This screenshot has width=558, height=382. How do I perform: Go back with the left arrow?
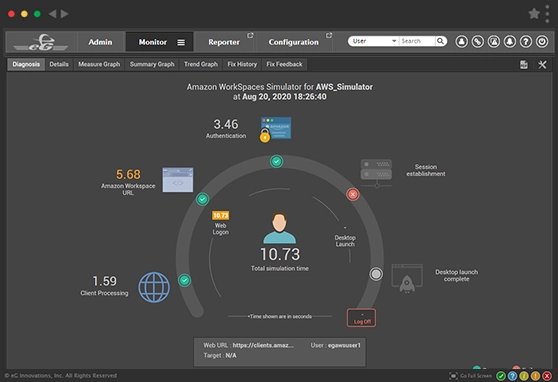pyautogui.click(x=52, y=14)
